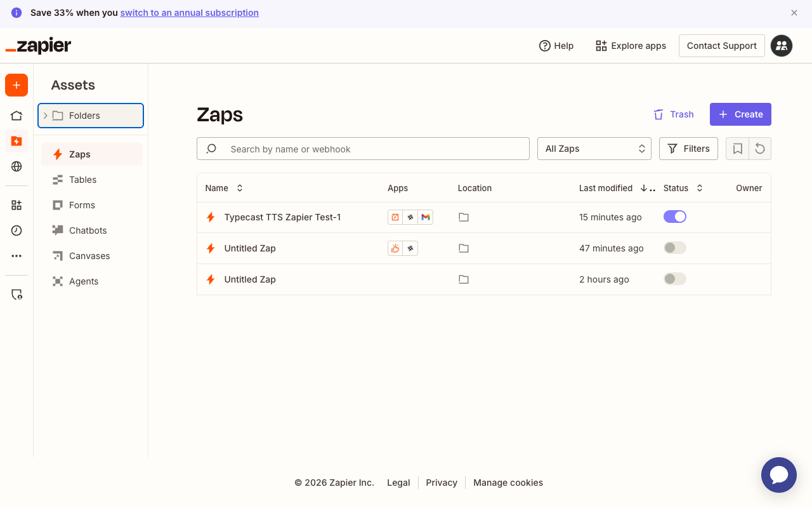
Task: Open the Tables section
Action: (92, 180)
